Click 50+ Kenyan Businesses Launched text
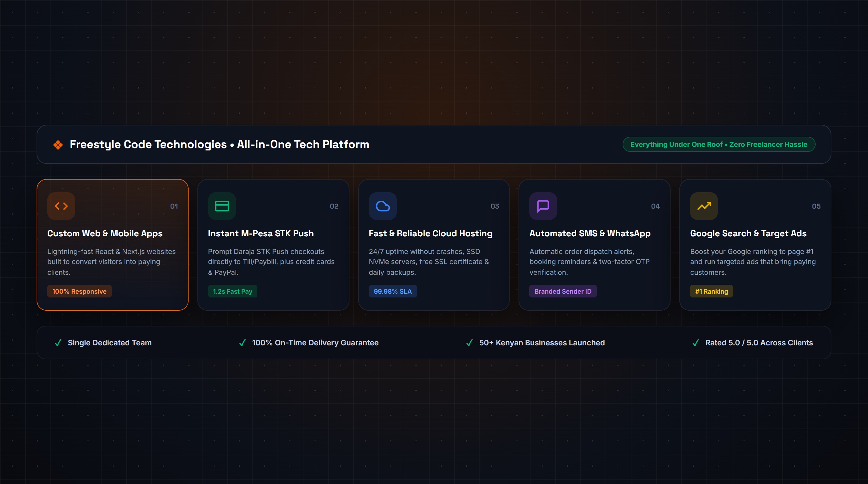This screenshot has width=868, height=484. coord(542,343)
